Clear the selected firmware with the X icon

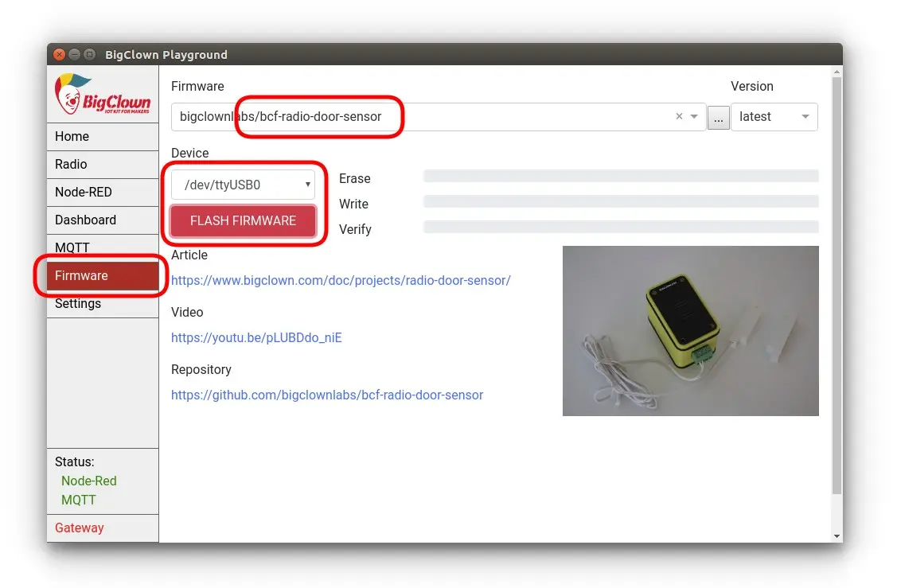pyautogui.click(x=679, y=116)
